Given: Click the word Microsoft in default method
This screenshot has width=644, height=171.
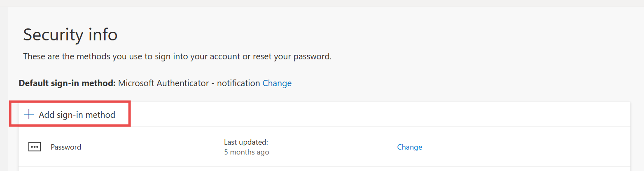Looking at the screenshot, I should 136,83.
